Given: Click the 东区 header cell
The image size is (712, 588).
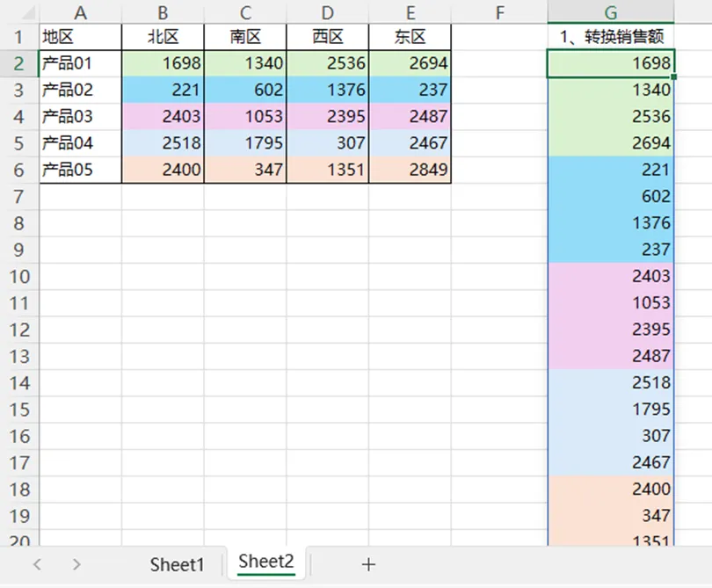Looking at the screenshot, I should click(x=410, y=37).
